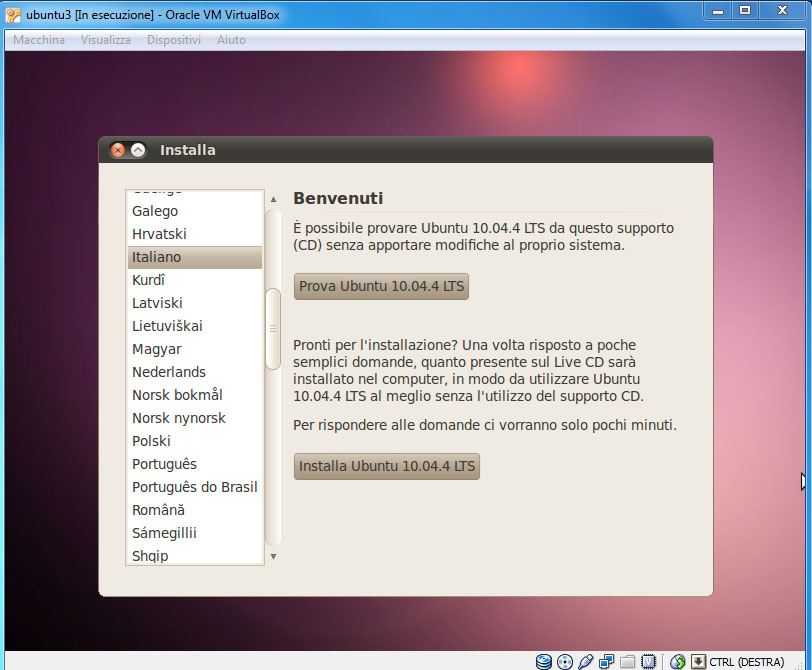Minimize the VirtualBox window
Viewport: 812px width, 670px height.
click(x=717, y=11)
